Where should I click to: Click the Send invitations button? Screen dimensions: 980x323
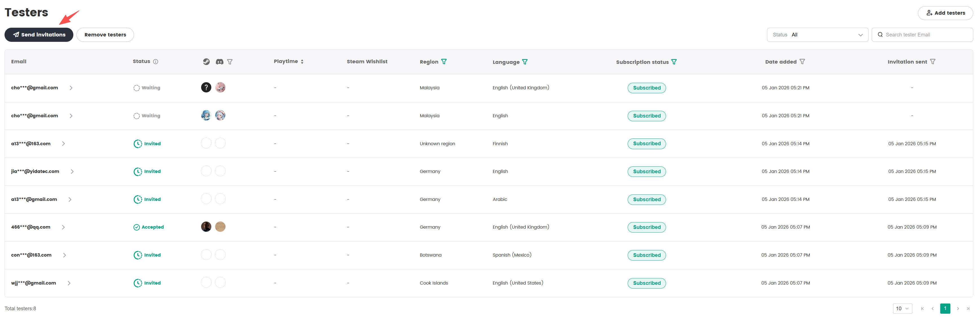coord(39,35)
